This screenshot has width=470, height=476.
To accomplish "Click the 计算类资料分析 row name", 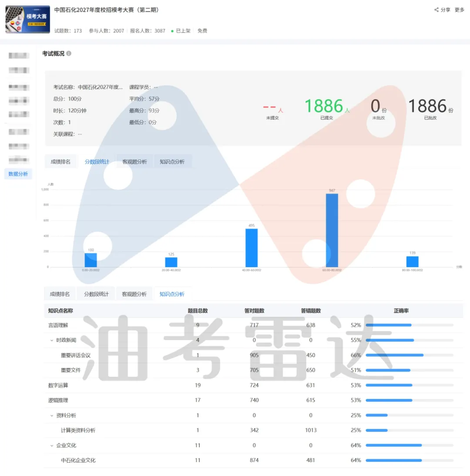I will (78, 430).
